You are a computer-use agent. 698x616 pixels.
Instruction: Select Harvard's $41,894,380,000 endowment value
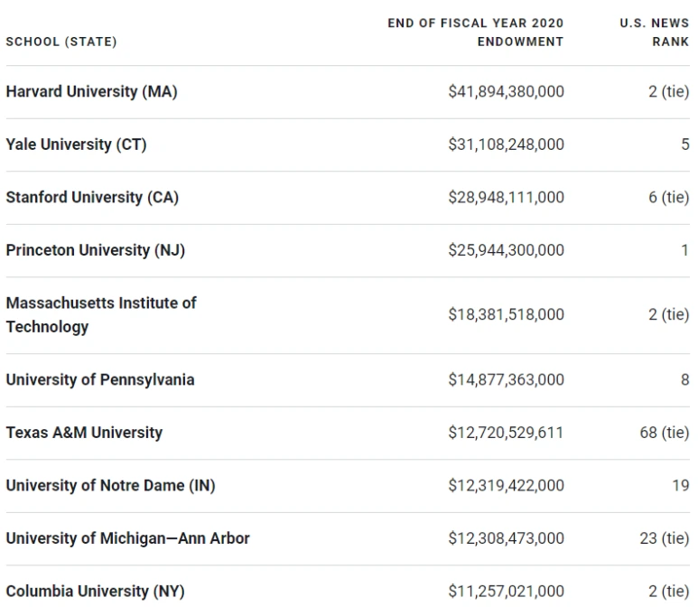click(506, 91)
